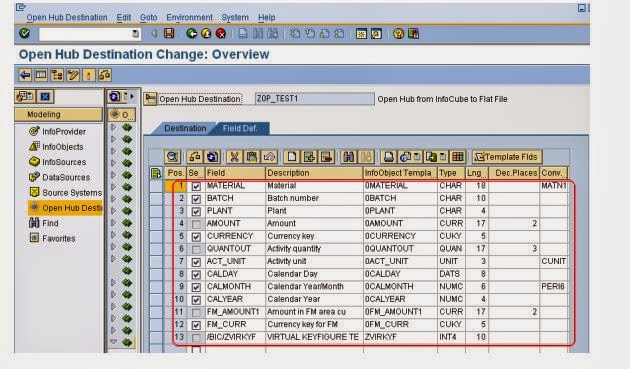Toggle the CALYEAR row checkbox
Image resolution: width=630 pixels, height=369 pixels.
(x=196, y=300)
